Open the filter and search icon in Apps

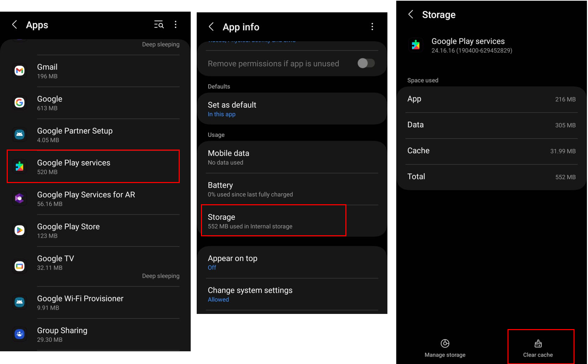point(159,24)
